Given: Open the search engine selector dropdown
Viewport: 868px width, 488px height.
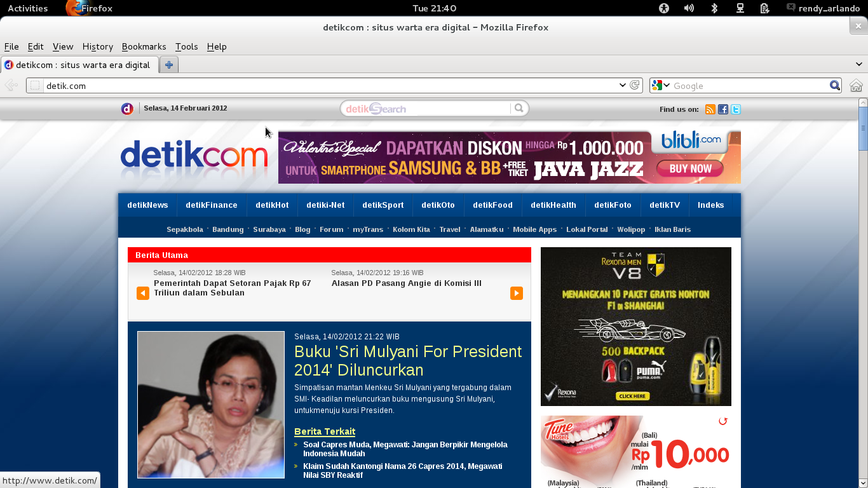Looking at the screenshot, I should coord(661,85).
